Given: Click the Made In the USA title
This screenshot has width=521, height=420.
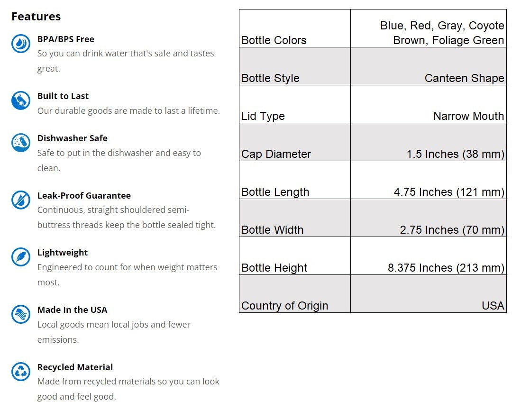Looking at the screenshot, I should [73, 310].
